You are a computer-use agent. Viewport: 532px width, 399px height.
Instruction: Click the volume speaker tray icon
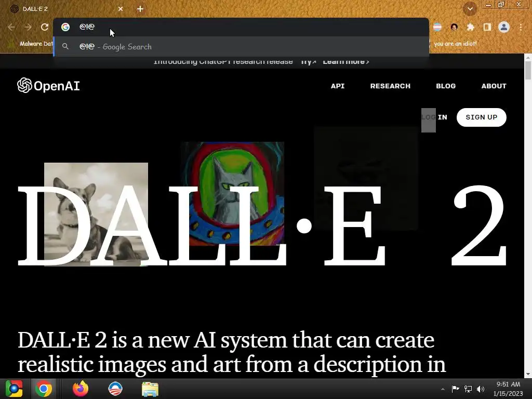481,389
